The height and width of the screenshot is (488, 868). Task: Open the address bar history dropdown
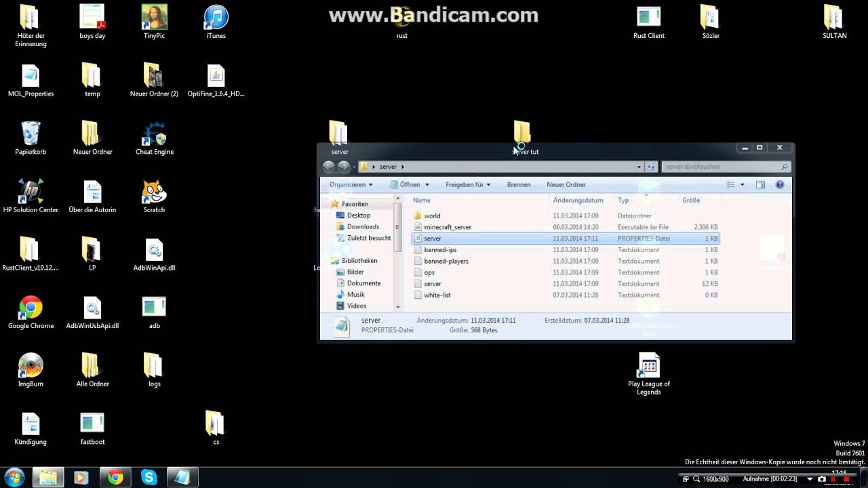639,167
